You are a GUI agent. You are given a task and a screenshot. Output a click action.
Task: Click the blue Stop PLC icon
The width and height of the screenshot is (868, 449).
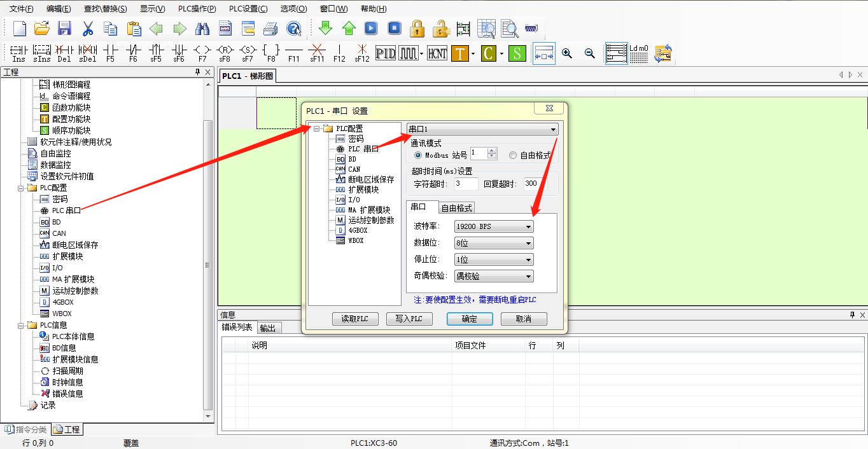coord(395,29)
